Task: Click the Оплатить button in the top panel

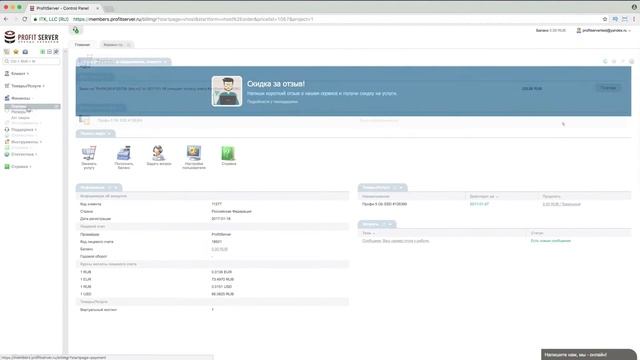Action: coord(608,88)
